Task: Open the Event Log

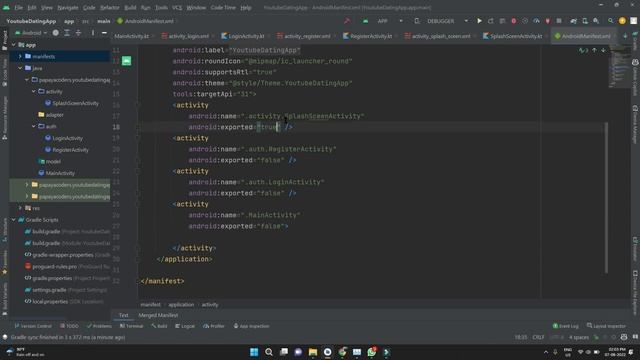Action: pos(566,326)
